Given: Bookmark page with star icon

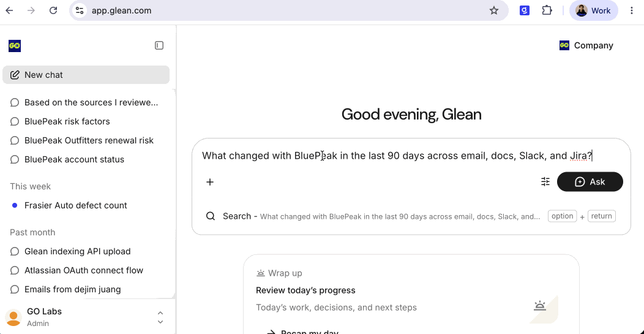Looking at the screenshot, I should (494, 10).
